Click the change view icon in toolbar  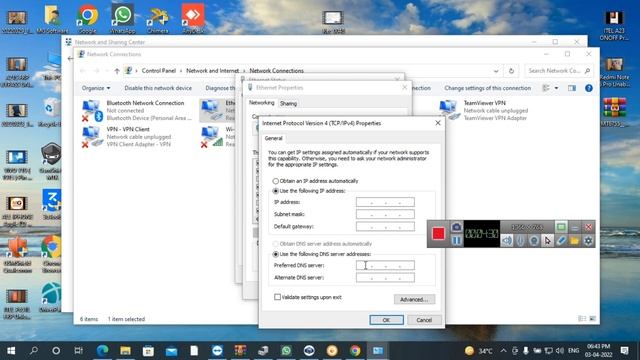(x=546, y=88)
